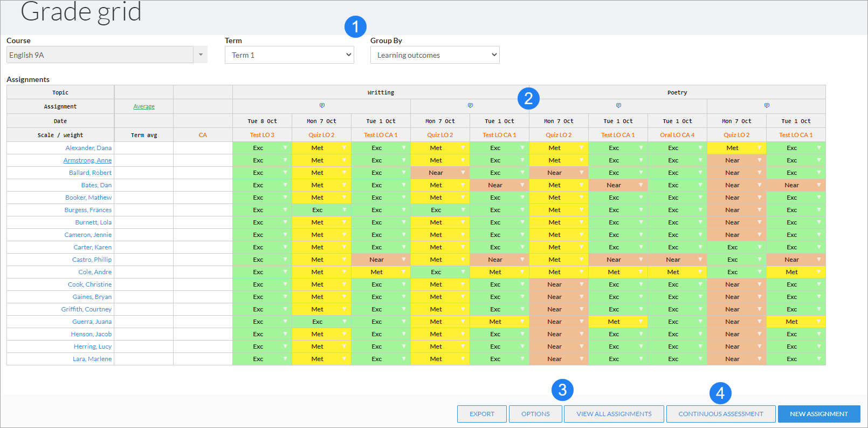Open the Term dropdown showing Term 1
The width and height of the screenshot is (868, 428).
(x=290, y=55)
